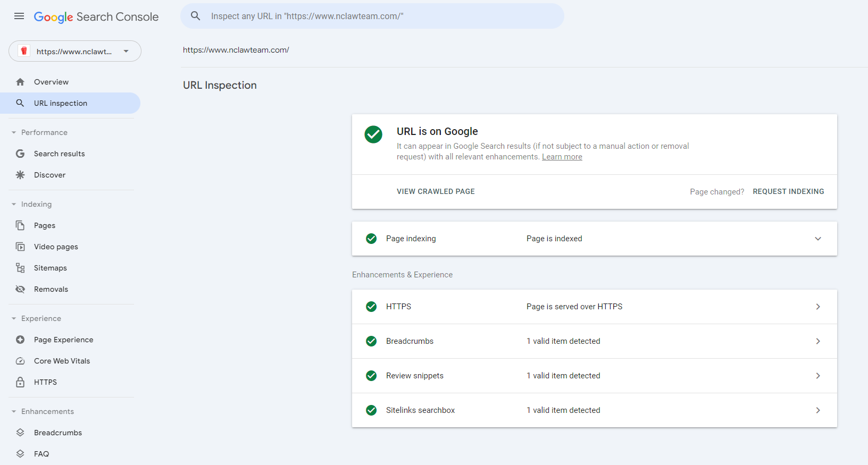The height and width of the screenshot is (465, 868).
Task: Click the Discover asterisk icon
Action: coord(20,175)
